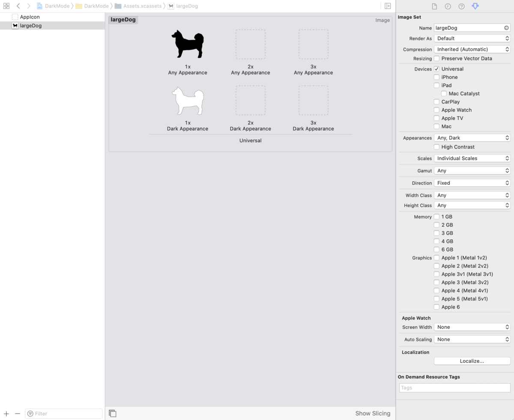Click DarkMode project in breadcrumb
Viewport: 514px width, 420px height.
(x=53, y=6)
